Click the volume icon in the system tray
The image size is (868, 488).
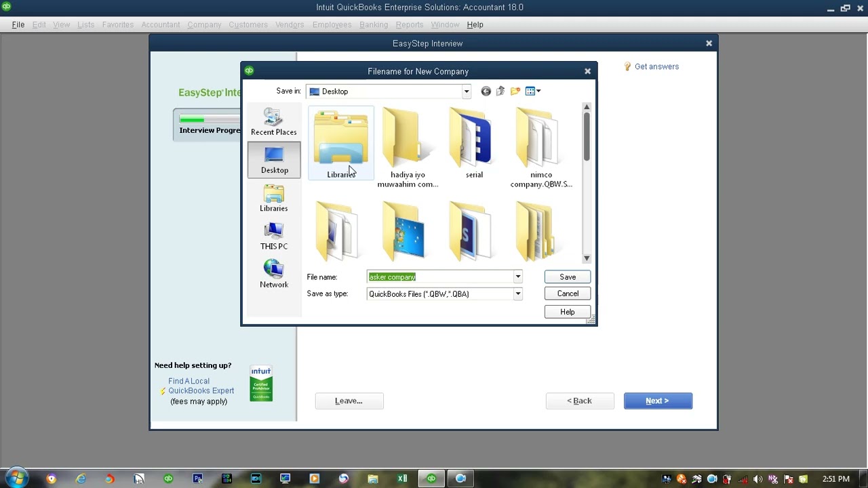[x=757, y=479]
